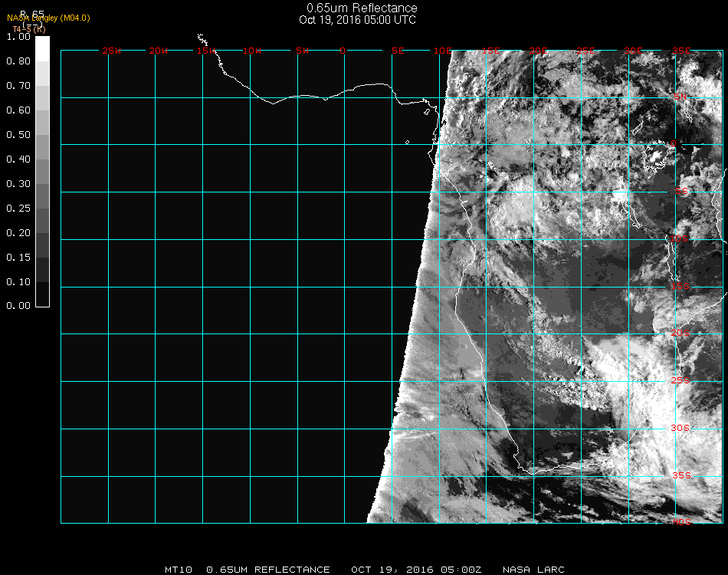Image resolution: width=728 pixels, height=575 pixels.
Task: Click the 20E longitude label
Action: (538, 51)
